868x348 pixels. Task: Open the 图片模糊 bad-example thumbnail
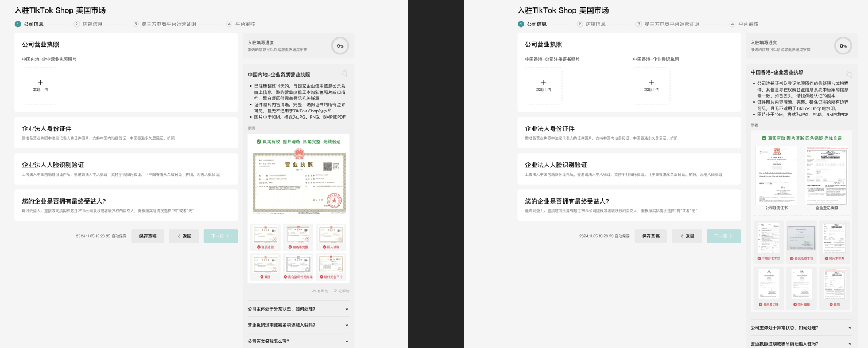801,288
